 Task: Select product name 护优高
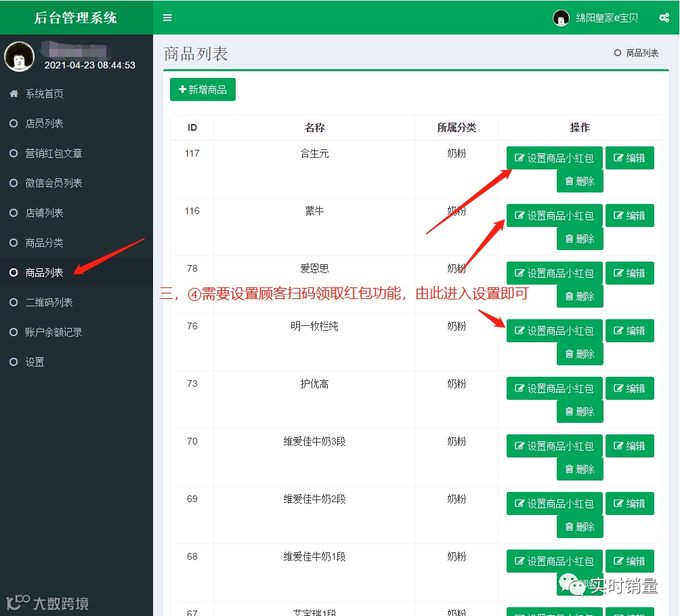point(314,384)
